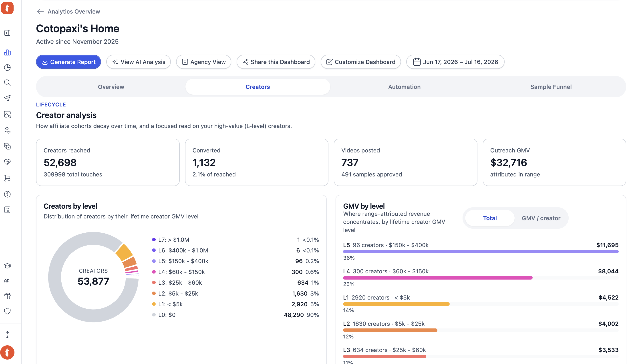Click the 'L6: $400k - $1.0M' legend row
Viewport: 636px width, 364px height.
(x=235, y=250)
